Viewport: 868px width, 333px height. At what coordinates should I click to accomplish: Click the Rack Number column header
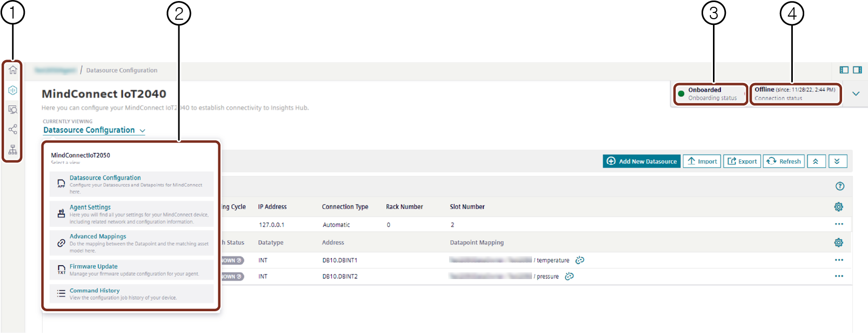[404, 207]
